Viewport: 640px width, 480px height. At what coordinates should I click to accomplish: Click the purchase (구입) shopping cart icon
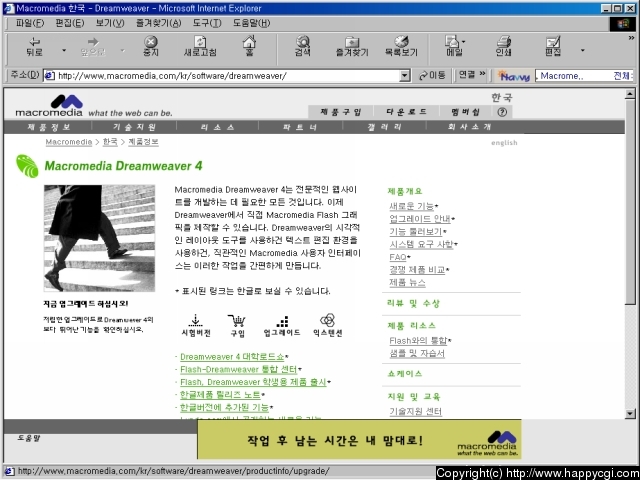click(237, 325)
